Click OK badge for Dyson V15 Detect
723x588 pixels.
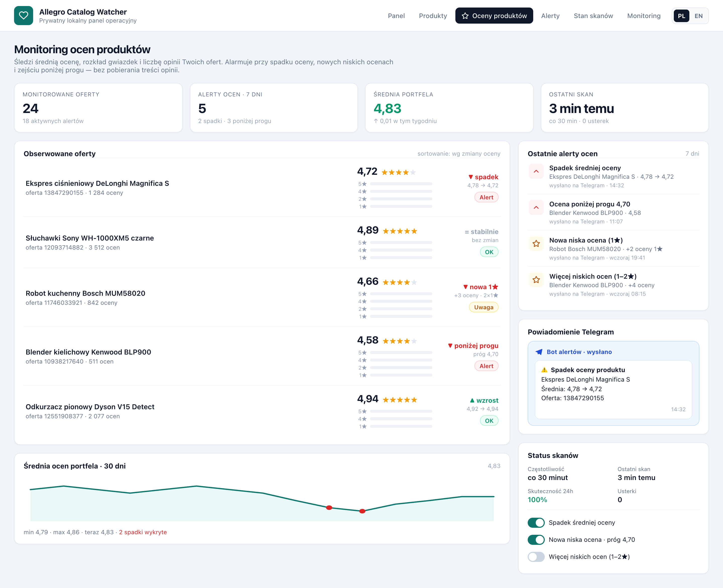pyautogui.click(x=489, y=421)
